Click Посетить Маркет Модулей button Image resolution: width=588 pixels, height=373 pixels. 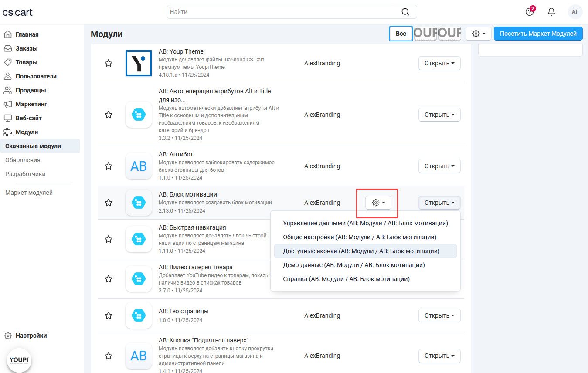tap(538, 34)
